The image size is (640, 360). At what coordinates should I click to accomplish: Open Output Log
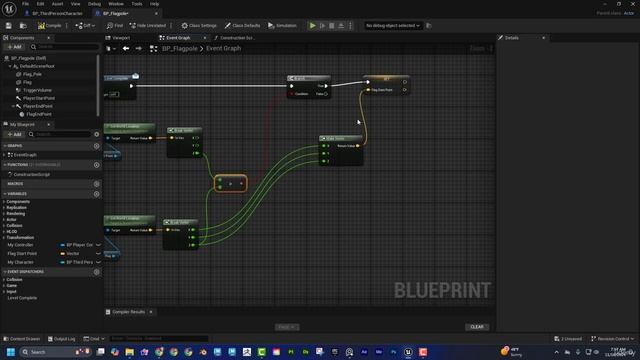(x=62, y=339)
